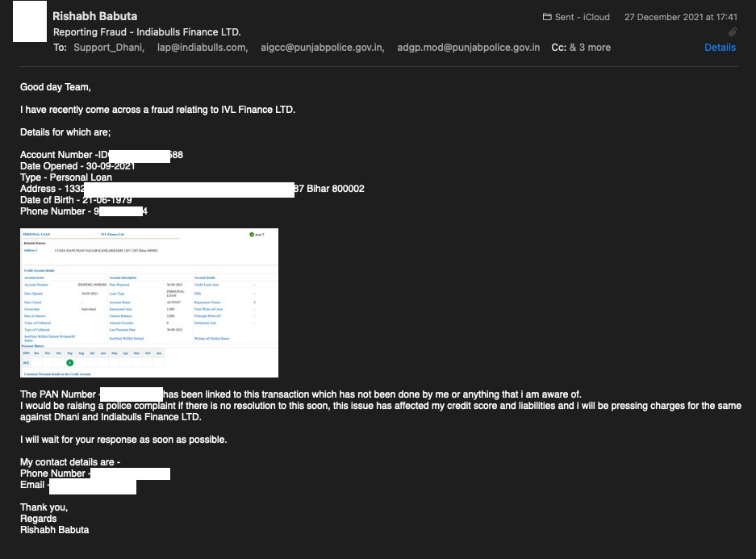Image resolution: width=756 pixels, height=559 pixels.
Task: Click the green checkmark icon in attached image
Action: (253, 234)
